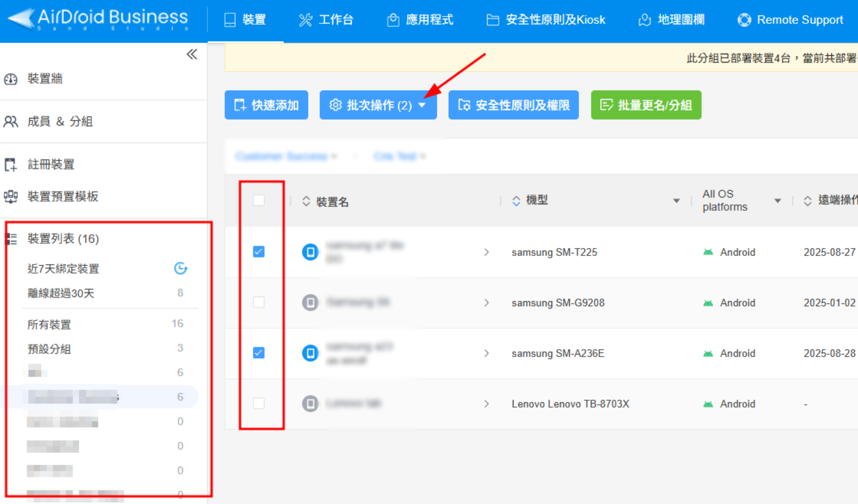Sort by 遠端操作 column arrows
The image size is (858, 504).
point(808,201)
